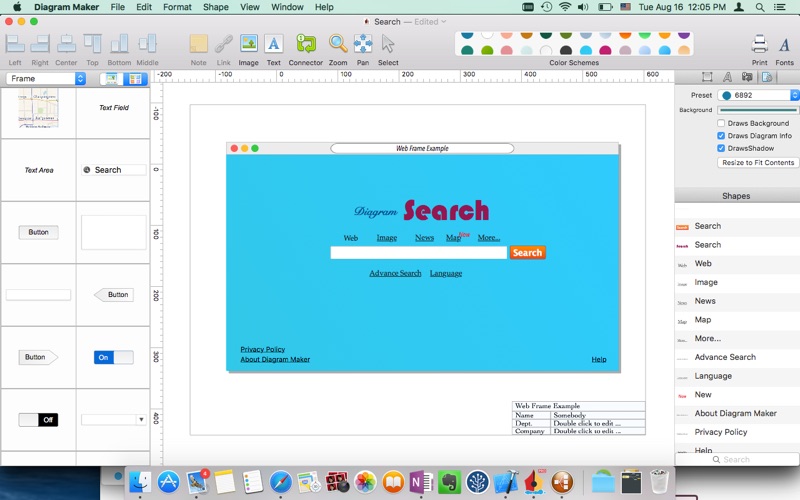Open the View menu
The height and width of the screenshot is (500, 800).
pyautogui.click(x=250, y=7)
